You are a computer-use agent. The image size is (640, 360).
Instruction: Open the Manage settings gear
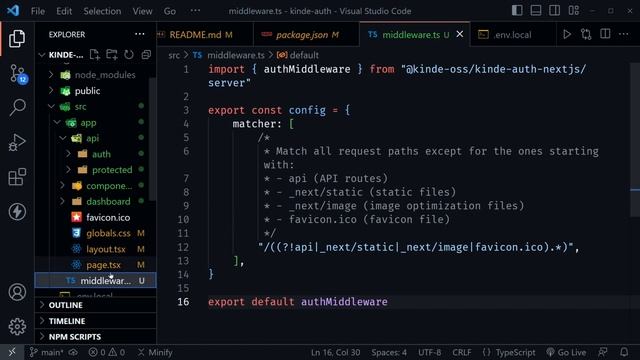tap(17, 327)
